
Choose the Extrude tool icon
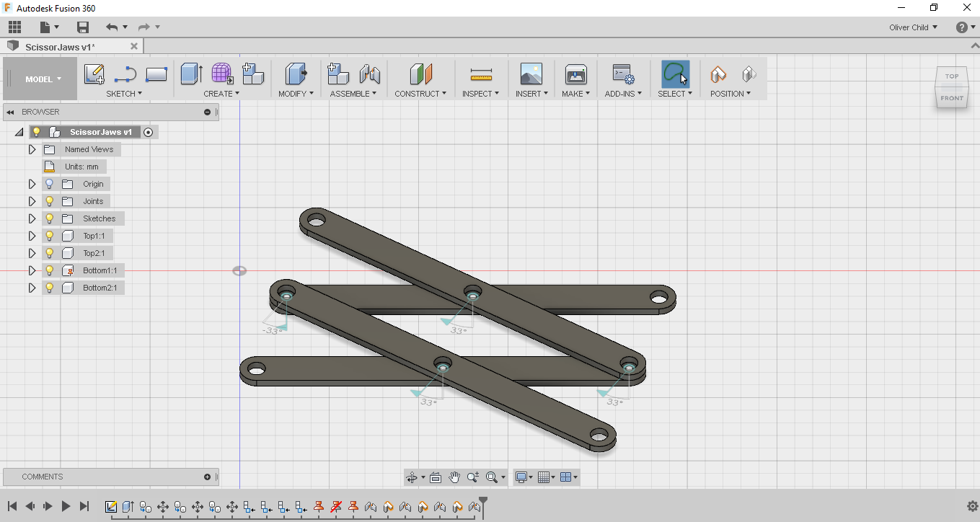(191, 74)
